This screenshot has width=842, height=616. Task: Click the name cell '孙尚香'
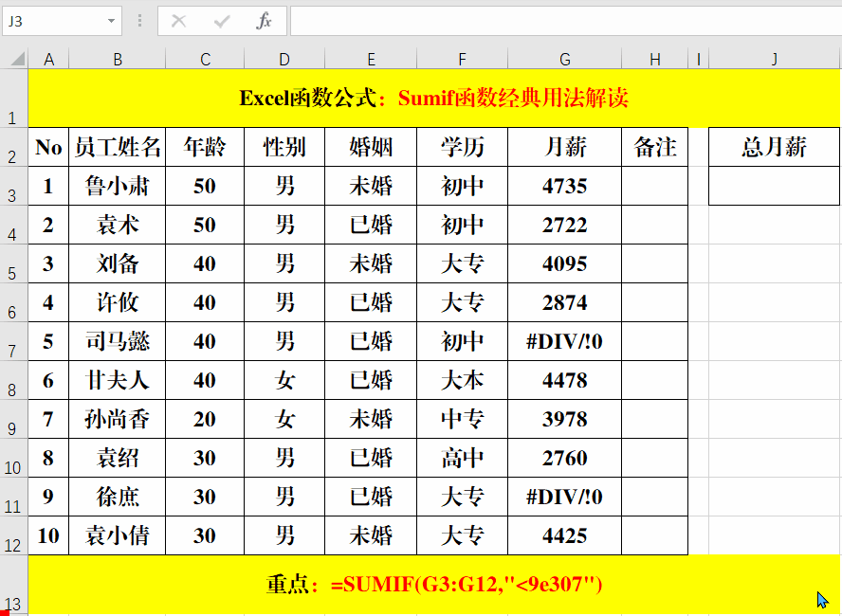click(117, 419)
